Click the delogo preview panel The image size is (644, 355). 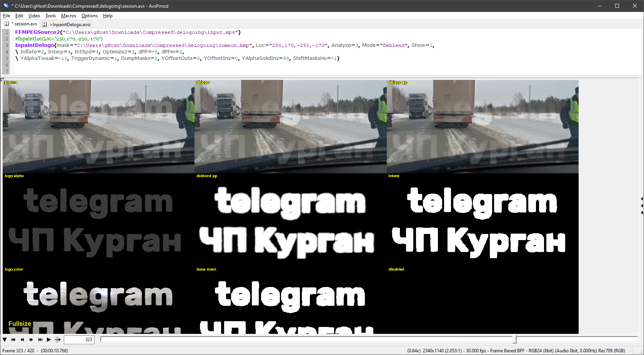click(x=291, y=126)
